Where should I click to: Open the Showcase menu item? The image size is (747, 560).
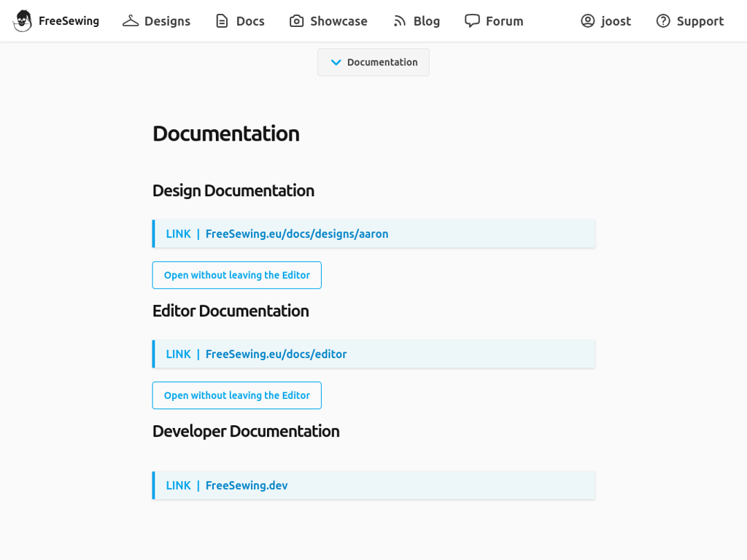coord(338,21)
